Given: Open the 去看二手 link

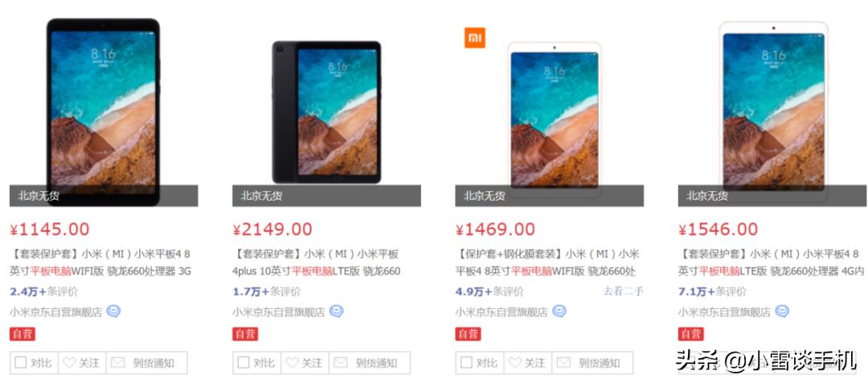Looking at the screenshot, I should click(x=624, y=291).
